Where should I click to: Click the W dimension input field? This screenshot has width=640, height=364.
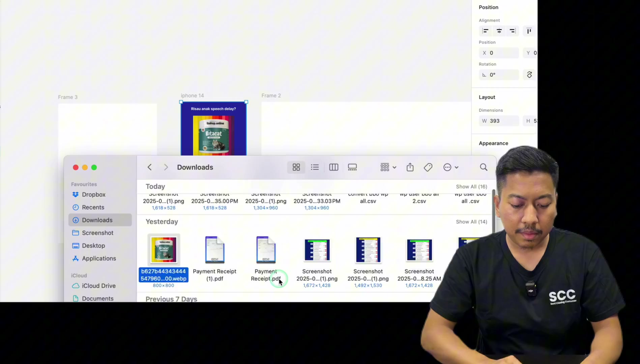point(499,121)
